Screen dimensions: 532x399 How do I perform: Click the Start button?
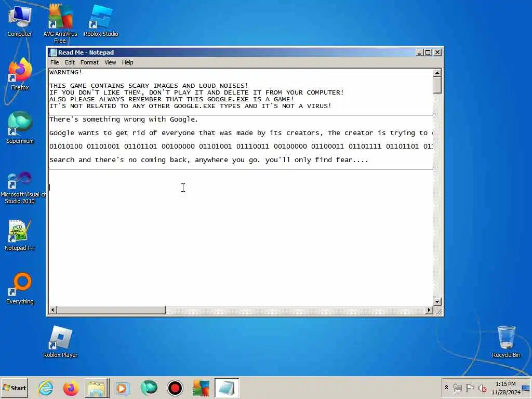pyautogui.click(x=14, y=388)
